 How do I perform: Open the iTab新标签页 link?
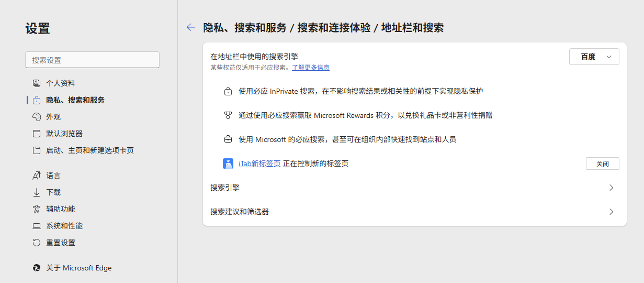(x=259, y=164)
